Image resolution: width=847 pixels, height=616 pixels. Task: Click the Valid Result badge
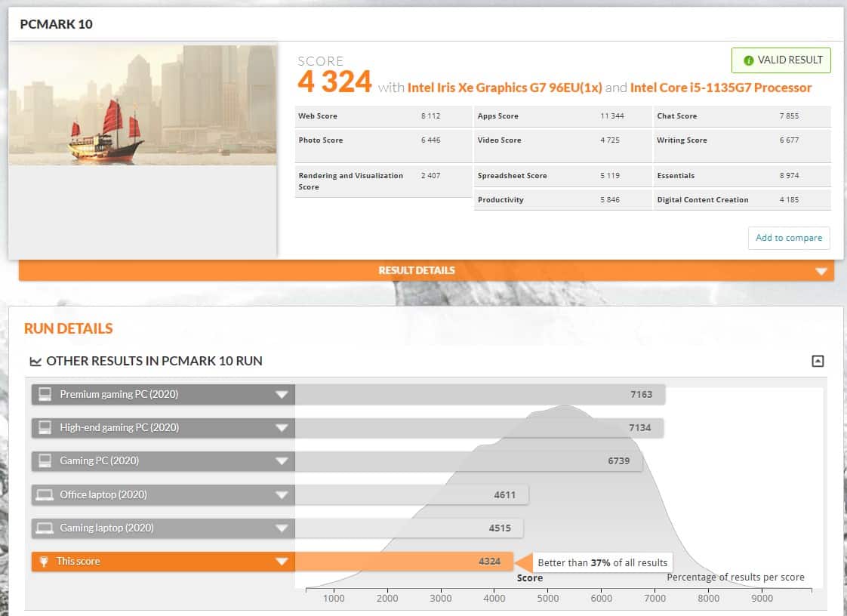(x=781, y=60)
